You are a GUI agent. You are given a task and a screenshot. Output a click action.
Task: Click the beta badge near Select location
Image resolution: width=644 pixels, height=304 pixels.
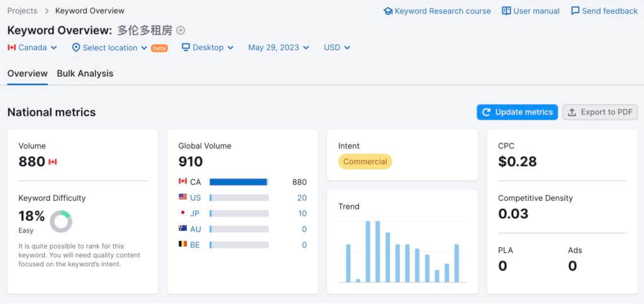pyautogui.click(x=159, y=48)
